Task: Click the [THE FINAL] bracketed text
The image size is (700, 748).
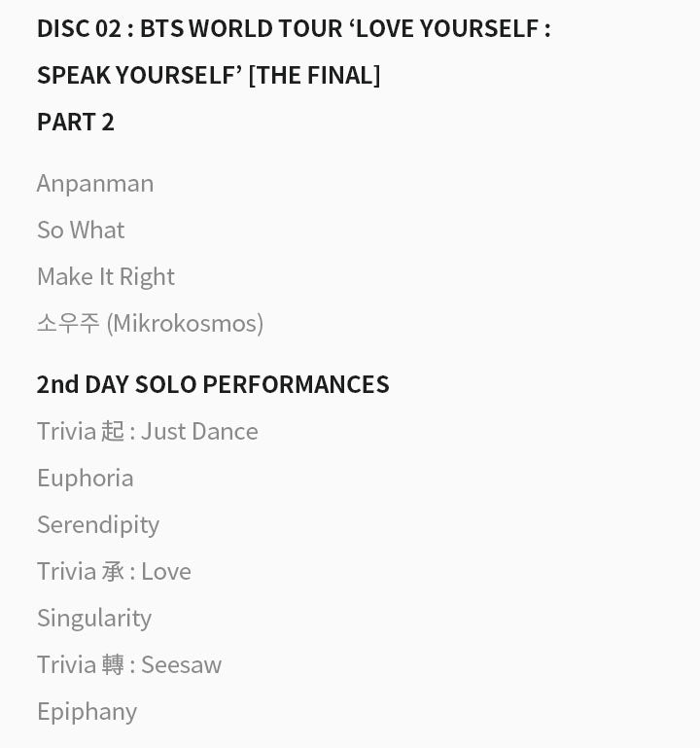Action: [x=314, y=75]
